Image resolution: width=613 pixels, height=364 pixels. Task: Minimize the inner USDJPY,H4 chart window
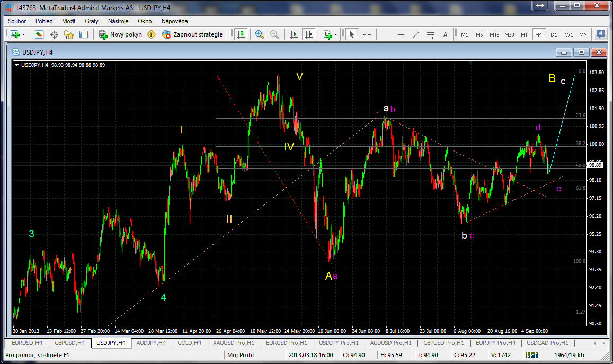pos(564,52)
